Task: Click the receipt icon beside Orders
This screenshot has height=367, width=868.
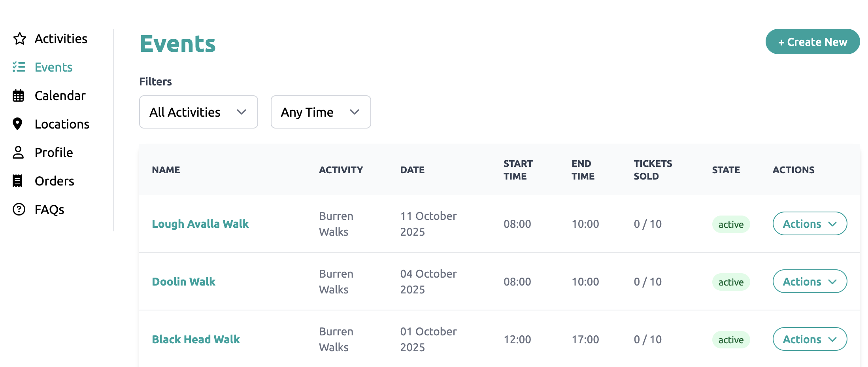Action: click(18, 181)
